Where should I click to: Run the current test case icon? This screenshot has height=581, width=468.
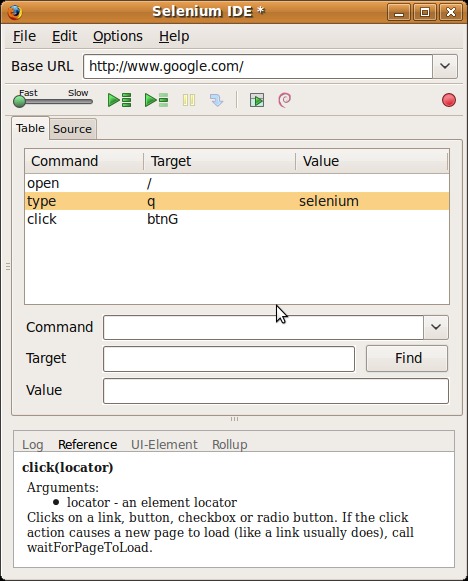156,100
